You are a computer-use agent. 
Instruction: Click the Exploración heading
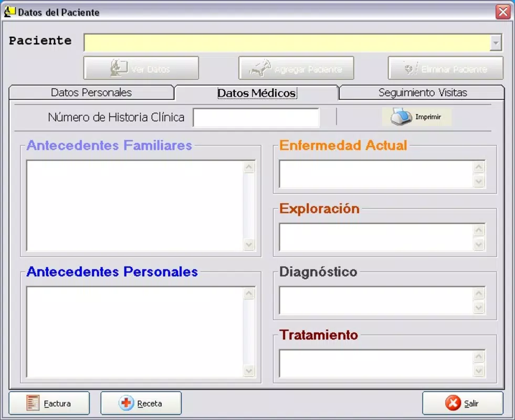[319, 208]
